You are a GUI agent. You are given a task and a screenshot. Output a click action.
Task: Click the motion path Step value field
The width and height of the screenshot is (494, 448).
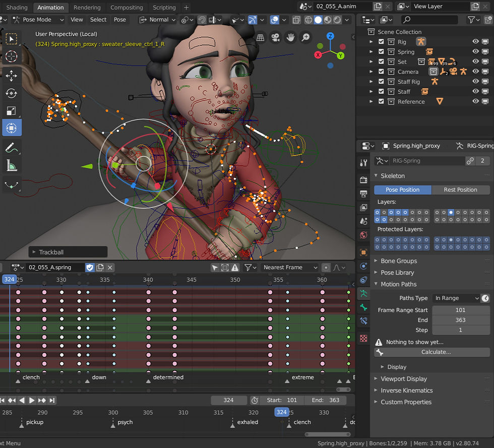coord(460,330)
